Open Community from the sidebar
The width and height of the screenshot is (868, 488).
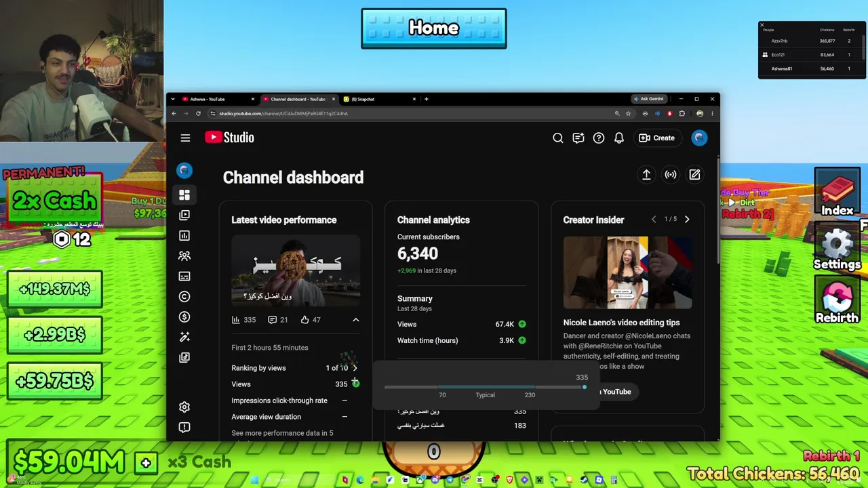[184, 256]
